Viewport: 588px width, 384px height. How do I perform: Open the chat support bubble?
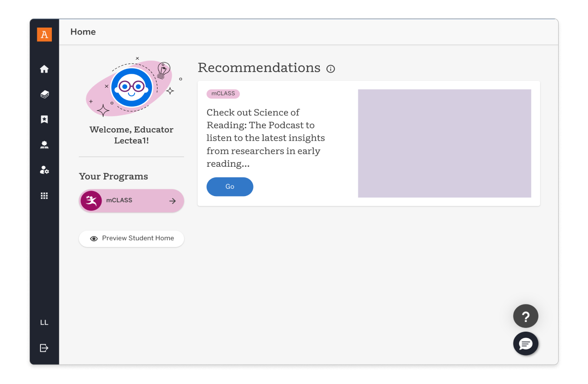[x=526, y=344]
